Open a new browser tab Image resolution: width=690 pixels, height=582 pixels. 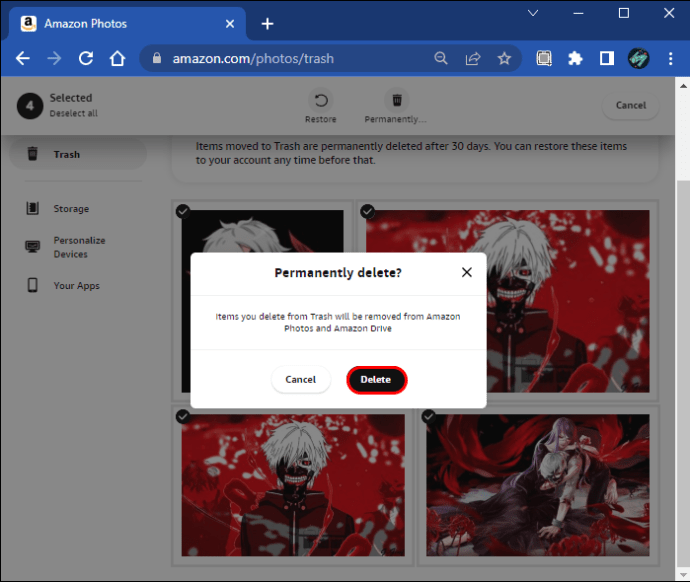(x=267, y=24)
